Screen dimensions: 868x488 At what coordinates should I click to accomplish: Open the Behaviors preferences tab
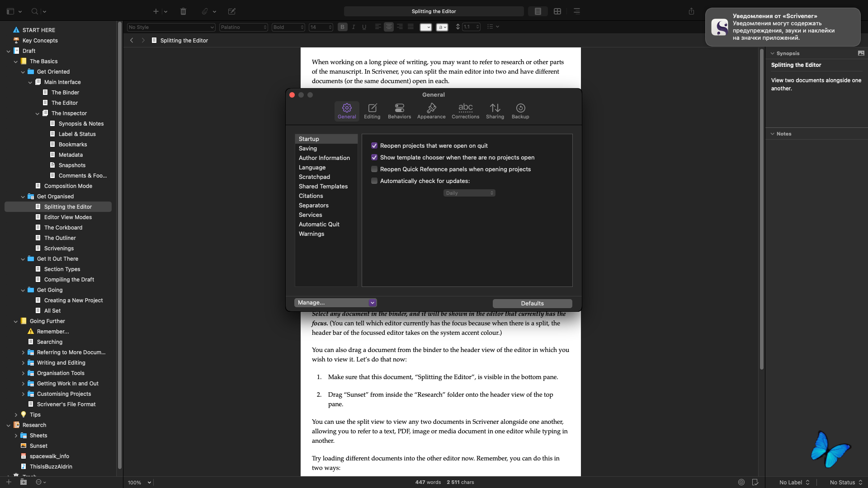coord(399,111)
